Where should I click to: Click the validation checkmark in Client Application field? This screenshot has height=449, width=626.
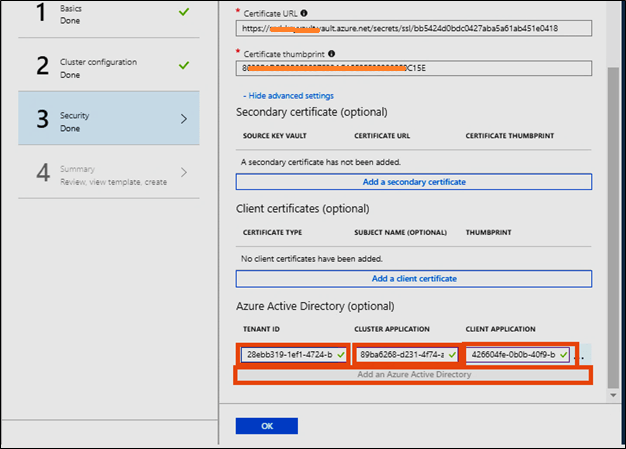(564, 354)
